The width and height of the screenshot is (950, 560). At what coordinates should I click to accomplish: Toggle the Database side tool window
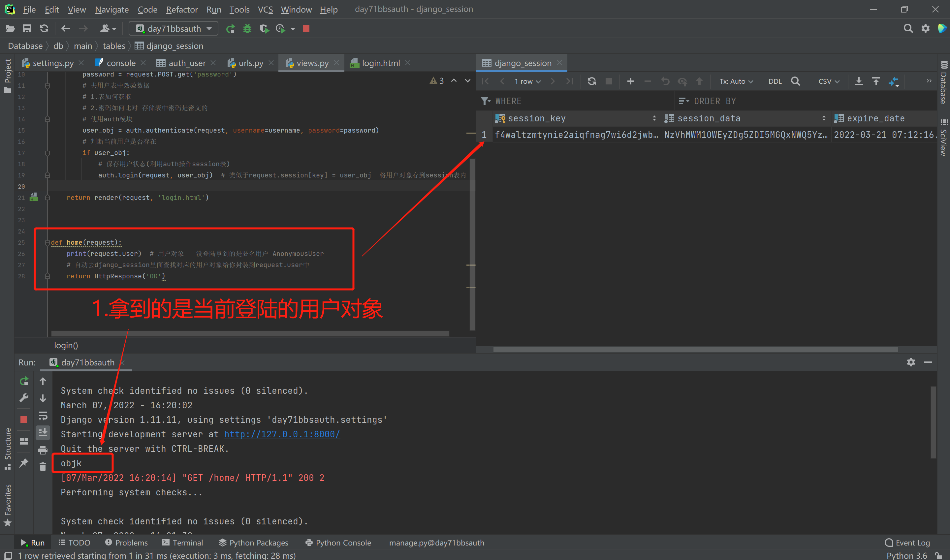pyautogui.click(x=943, y=82)
